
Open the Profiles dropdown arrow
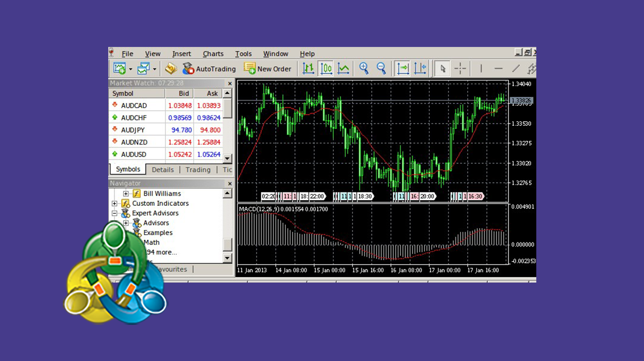point(155,69)
